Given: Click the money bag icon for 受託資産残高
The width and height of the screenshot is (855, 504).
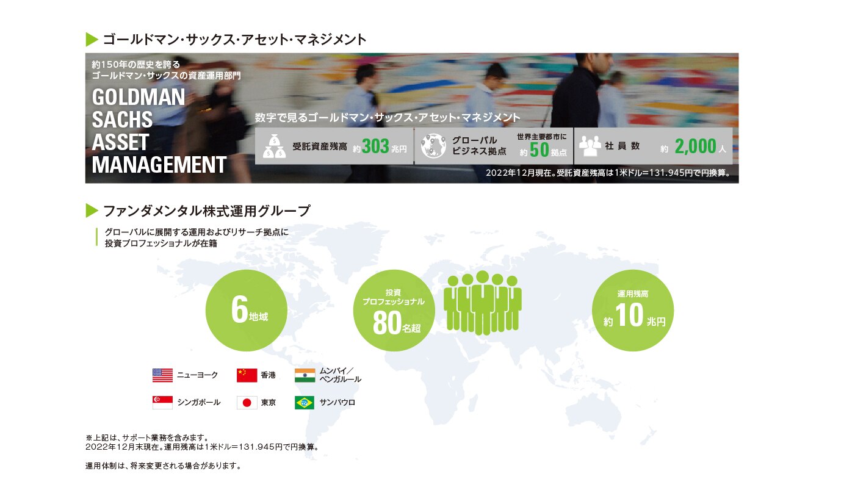Looking at the screenshot, I should [x=276, y=146].
